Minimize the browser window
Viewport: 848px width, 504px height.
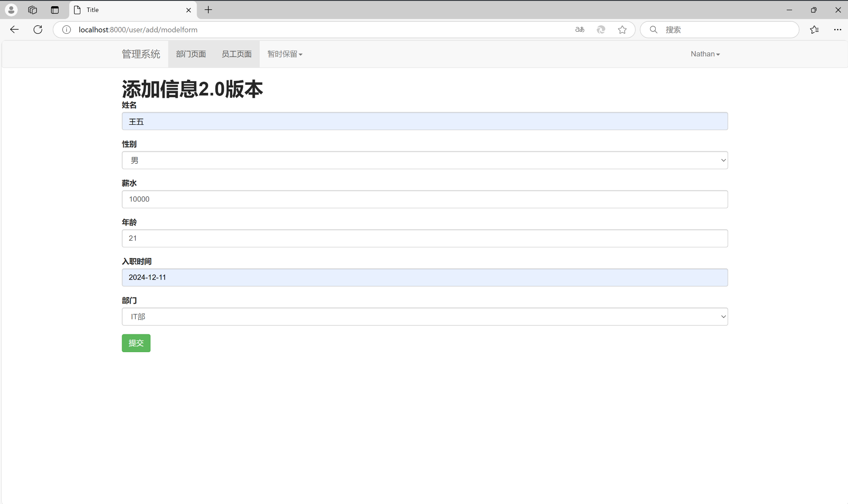(789, 10)
